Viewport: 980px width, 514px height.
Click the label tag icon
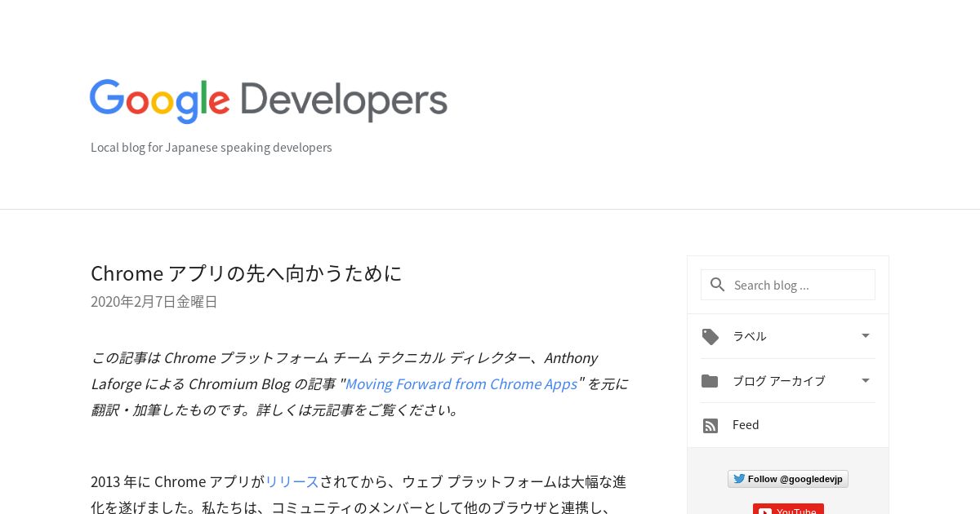710,336
